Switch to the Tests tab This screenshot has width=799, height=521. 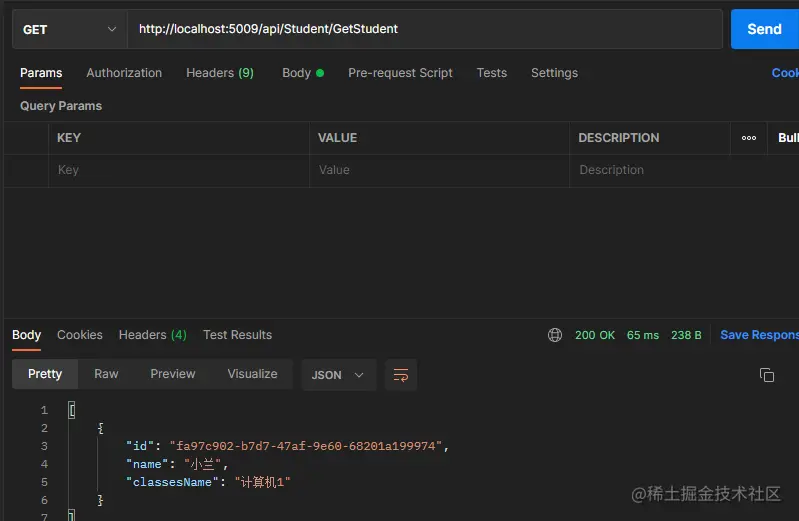click(491, 73)
